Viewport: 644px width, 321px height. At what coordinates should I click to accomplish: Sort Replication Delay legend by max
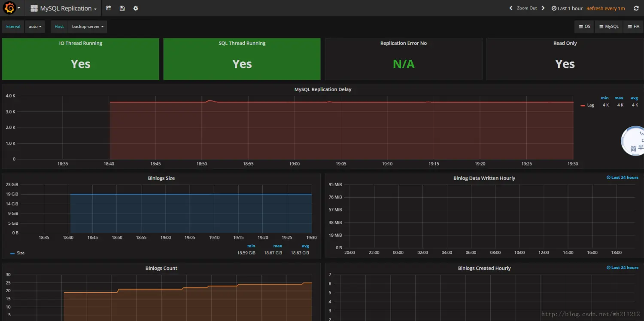[619, 98]
